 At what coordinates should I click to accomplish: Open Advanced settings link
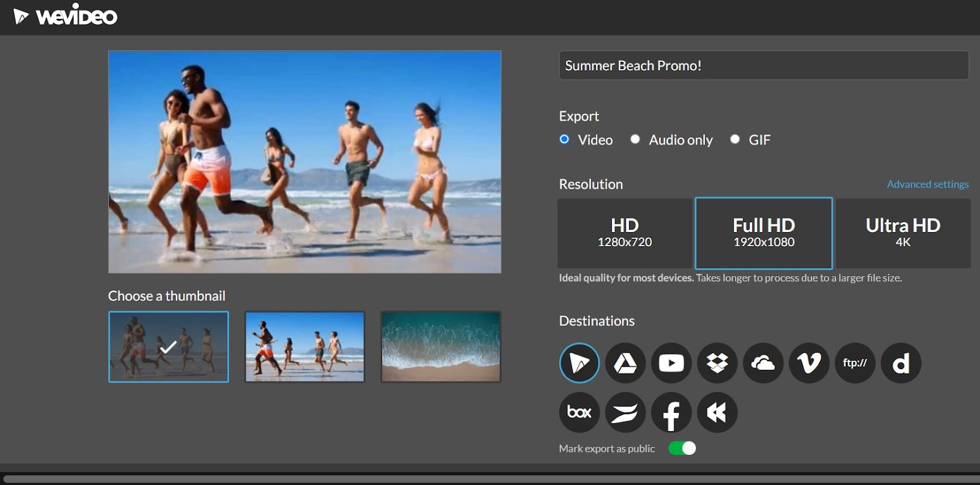(927, 184)
